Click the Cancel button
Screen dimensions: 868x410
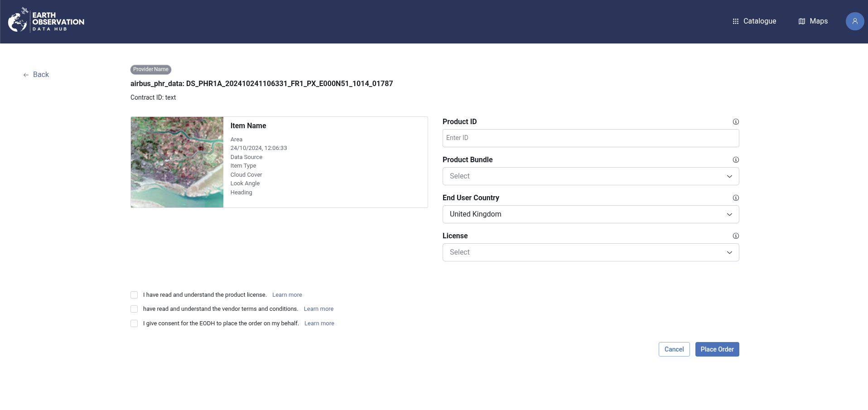(x=674, y=349)
